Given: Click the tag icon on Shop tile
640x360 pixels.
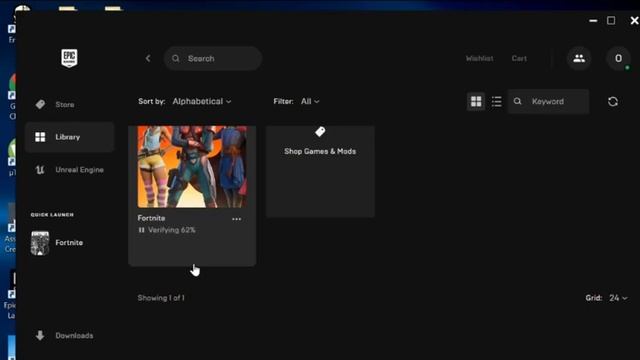Looking at the screenshot, I should 320,132.
